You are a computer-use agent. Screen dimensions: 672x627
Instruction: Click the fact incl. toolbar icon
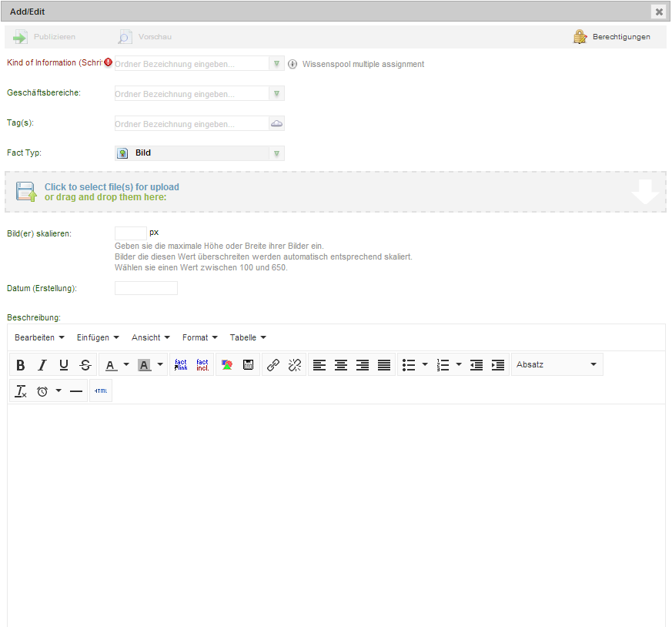[202, 364]
